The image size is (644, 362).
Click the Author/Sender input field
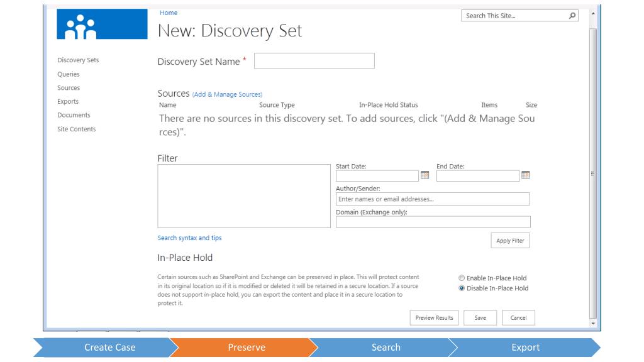[x=433, y=199]
